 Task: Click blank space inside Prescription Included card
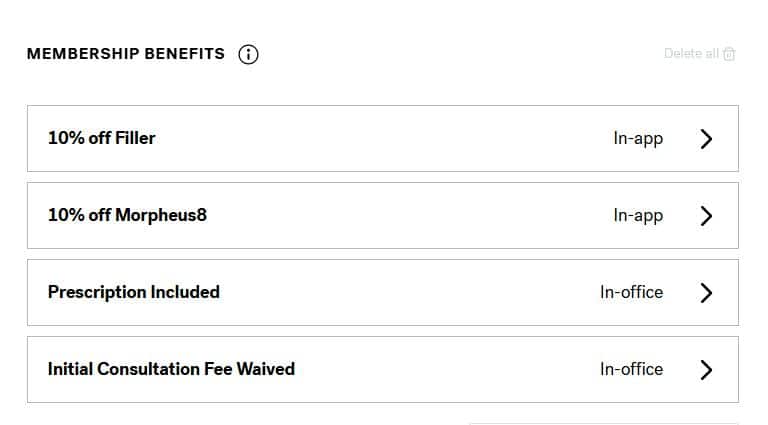click(400, 293)
